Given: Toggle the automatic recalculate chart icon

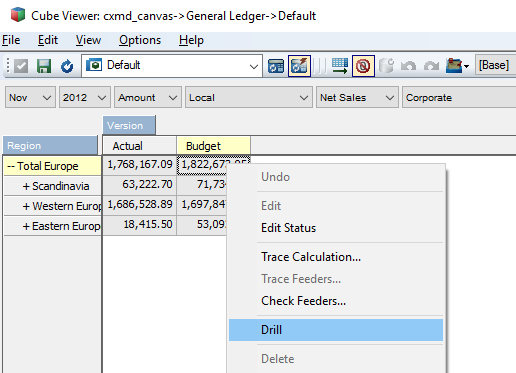Looking at the screenshot, I should (x=299, y=66).
